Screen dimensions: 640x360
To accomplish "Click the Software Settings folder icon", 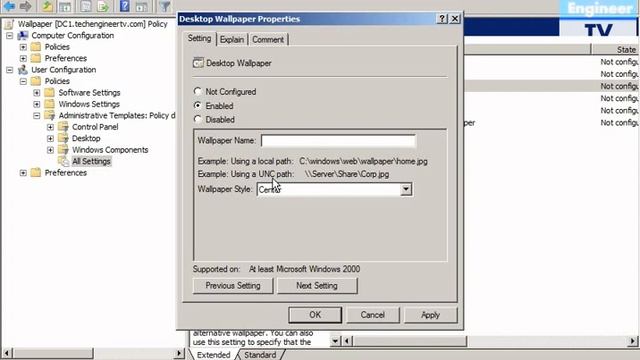I will [49, 93].
